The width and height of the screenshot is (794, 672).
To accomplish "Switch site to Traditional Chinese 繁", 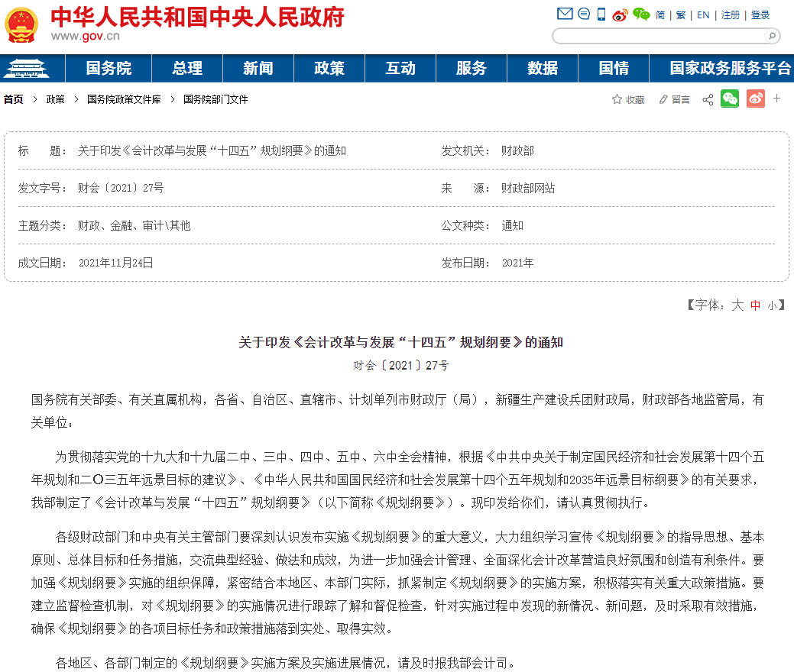I will [680, 15].
